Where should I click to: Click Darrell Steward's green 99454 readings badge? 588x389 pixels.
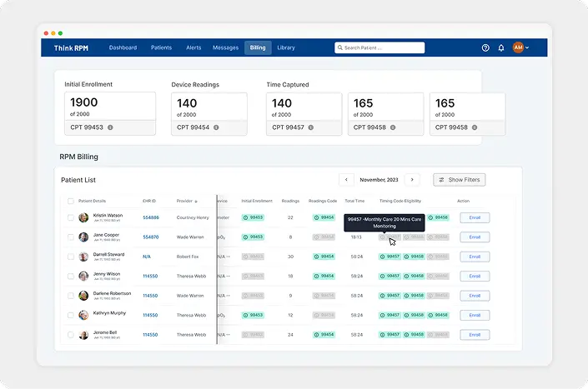coord(324,256)
